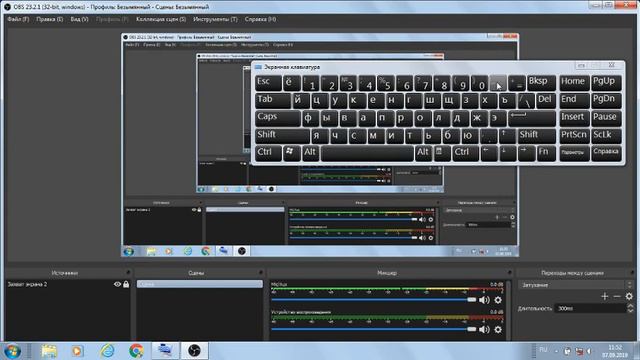Click the tray volume speaker icon
The image size is (640, 360).
589,351
